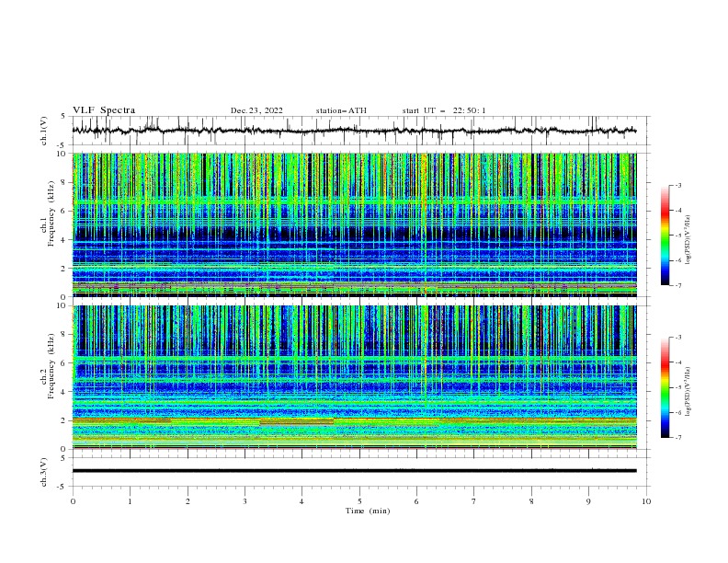Click the ch.2 colorbar "log(PSD)(V²/Hz)" label
The width and height of the screenshot is (728, 563).
[688, 391]
